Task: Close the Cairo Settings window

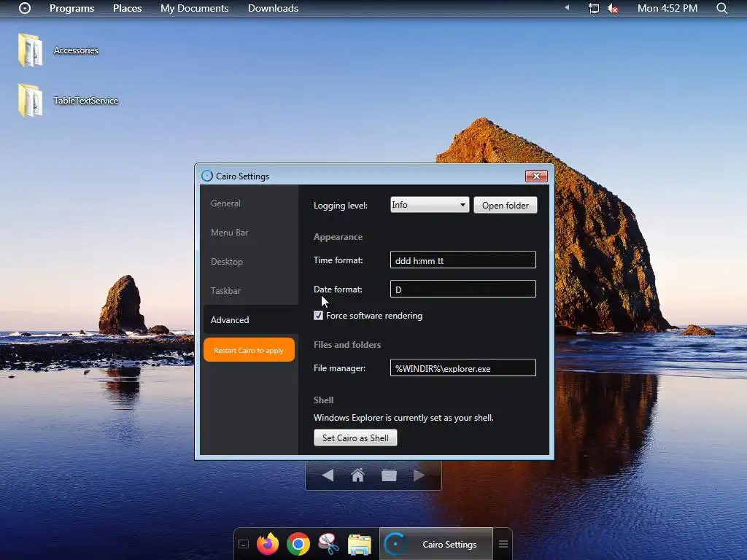Action: point(536,176)
